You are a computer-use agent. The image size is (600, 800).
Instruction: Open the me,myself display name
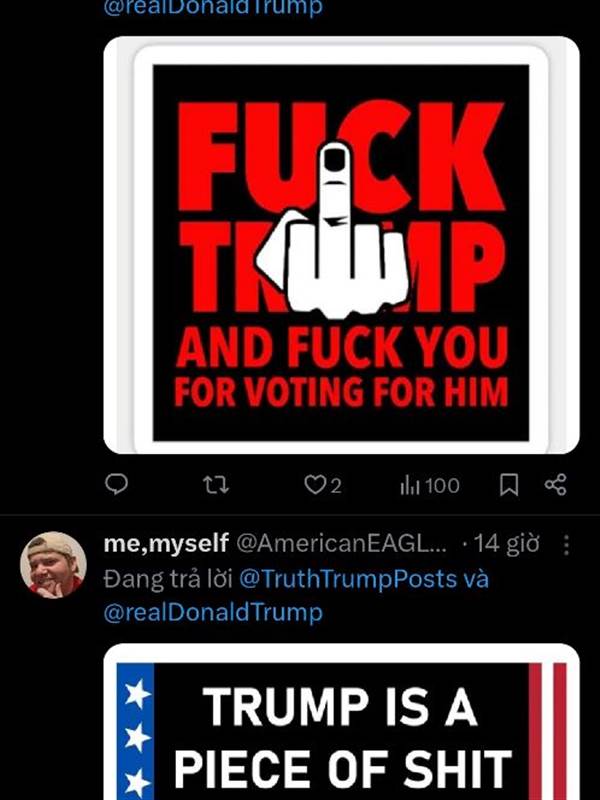point(166,544)
